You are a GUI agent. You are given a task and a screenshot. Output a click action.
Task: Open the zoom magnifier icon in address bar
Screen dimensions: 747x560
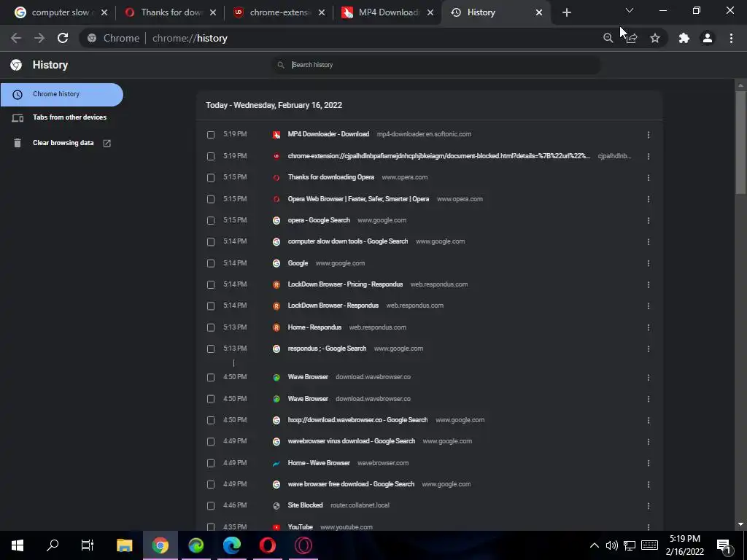(x=608, y=38)
